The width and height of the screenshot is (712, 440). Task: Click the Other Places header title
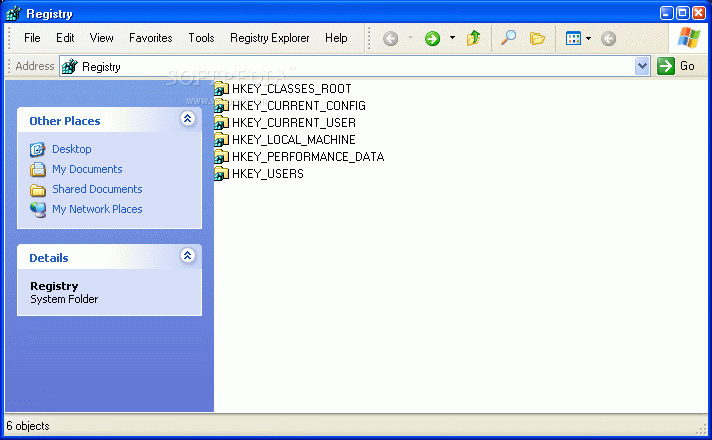click(x=65, y=121)
